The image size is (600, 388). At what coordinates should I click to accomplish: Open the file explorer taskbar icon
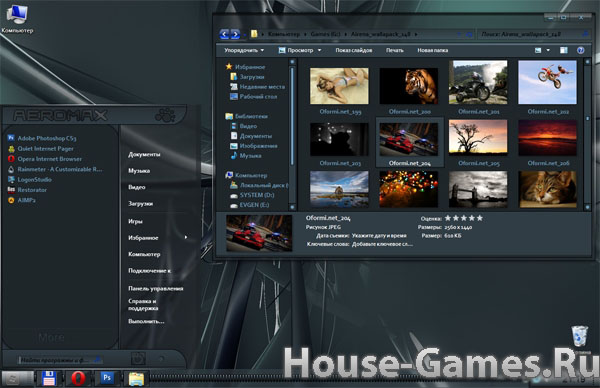[136, 379]
